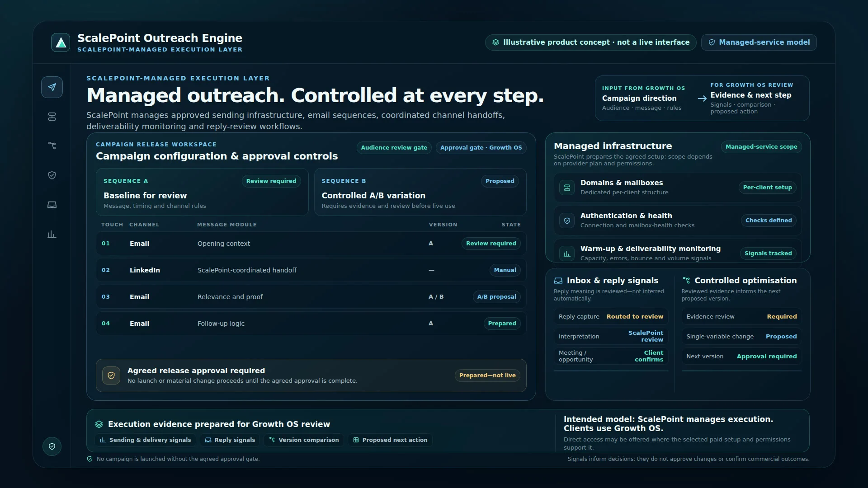Image resolution: width=868 pixels, height=488 pixels.
Task: Select the Proposed next action chip
Action: (390, 440)
